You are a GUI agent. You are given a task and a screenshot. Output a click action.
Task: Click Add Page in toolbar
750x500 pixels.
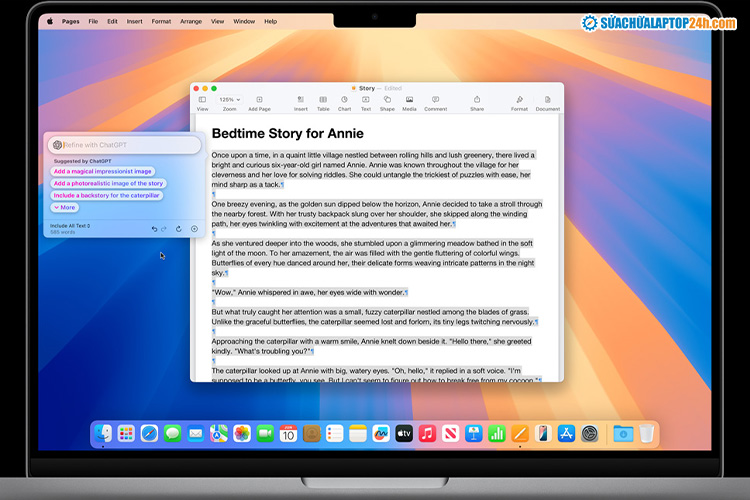point(260,101)
